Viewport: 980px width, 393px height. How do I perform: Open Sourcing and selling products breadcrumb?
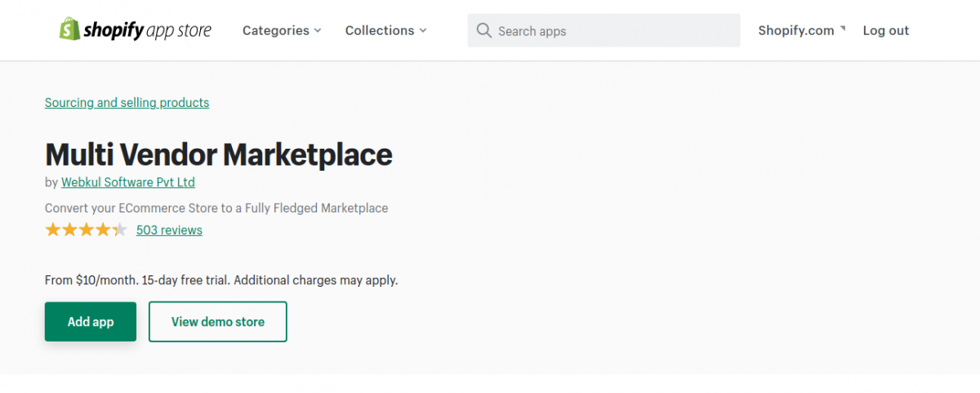127,102
